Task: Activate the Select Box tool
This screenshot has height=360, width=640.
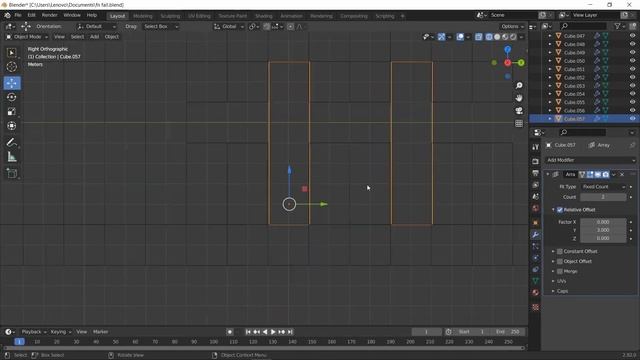Action: [11, 53]
